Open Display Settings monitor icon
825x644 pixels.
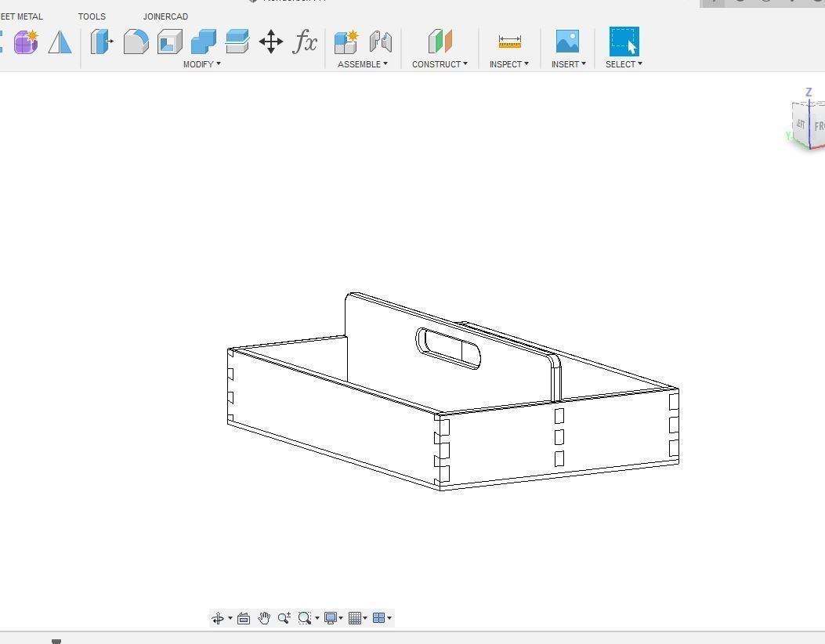331,617
